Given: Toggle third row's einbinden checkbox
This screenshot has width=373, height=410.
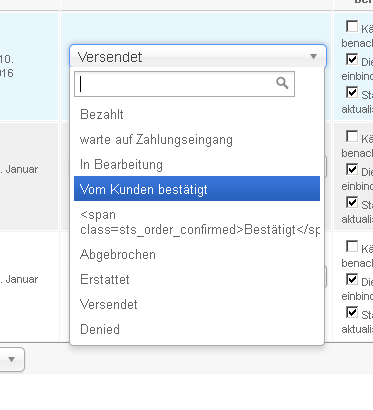Looking at the screenshot, I should [352, 279].
